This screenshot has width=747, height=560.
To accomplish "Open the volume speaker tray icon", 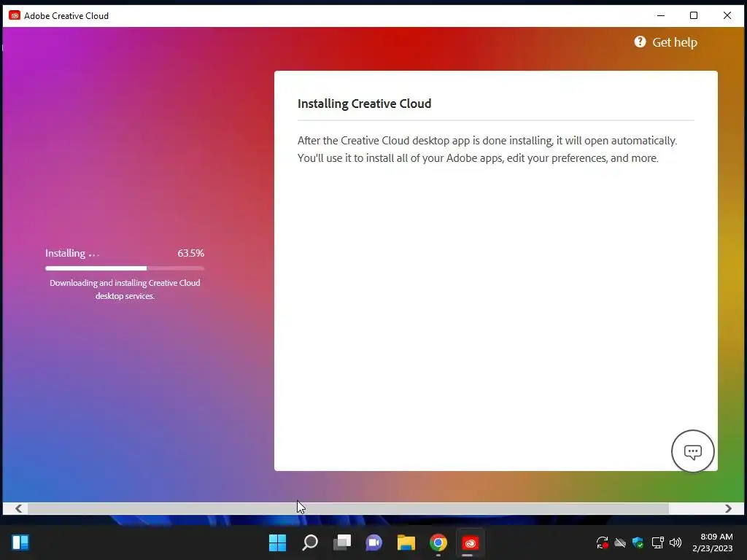I will (675, 542).
